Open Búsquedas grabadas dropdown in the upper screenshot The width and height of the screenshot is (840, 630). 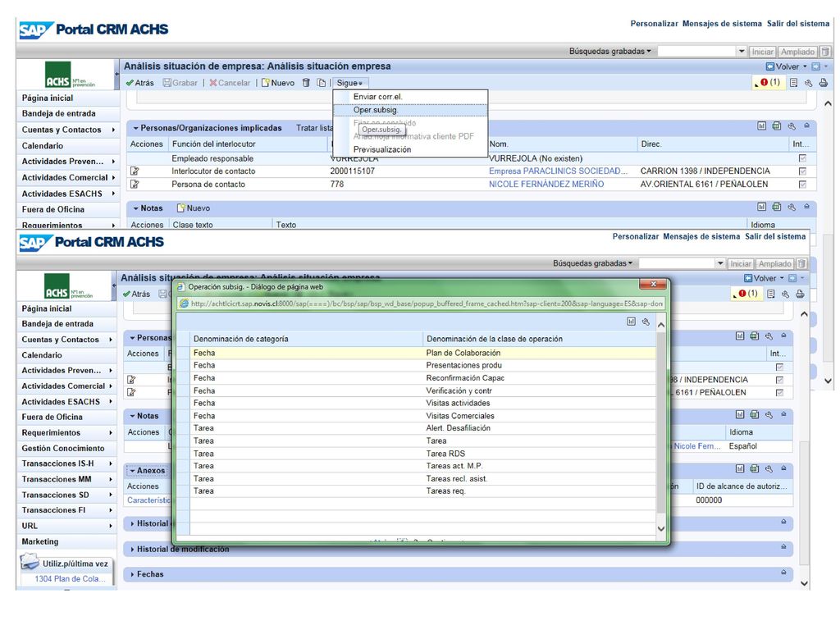coord(609,52)
